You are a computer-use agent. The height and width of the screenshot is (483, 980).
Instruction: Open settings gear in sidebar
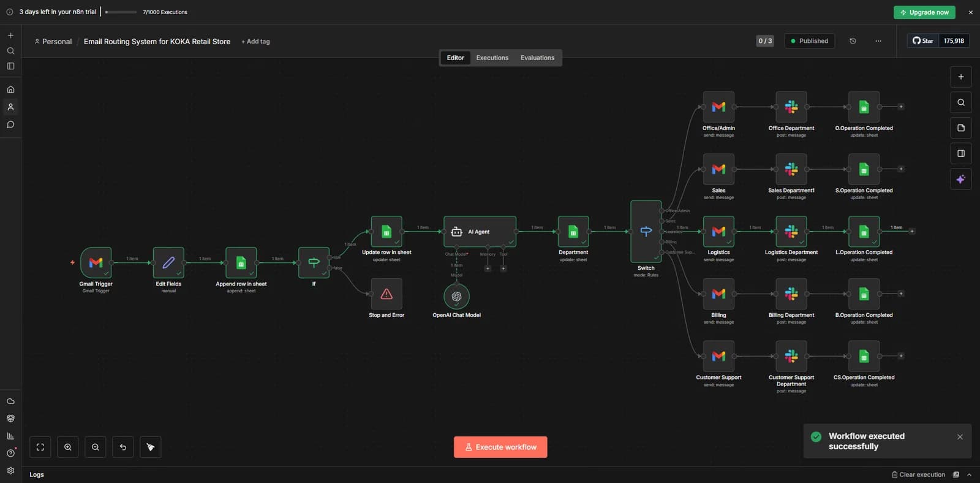10,471
